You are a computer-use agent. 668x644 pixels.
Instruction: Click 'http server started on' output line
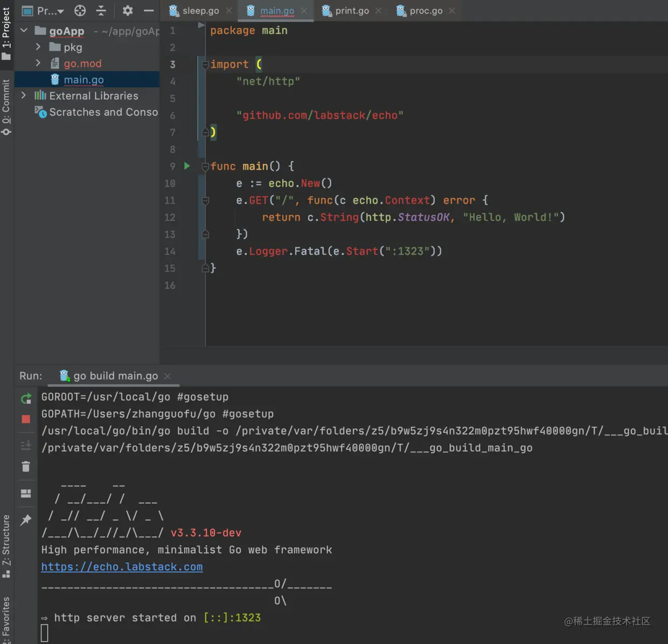point(151,618)
